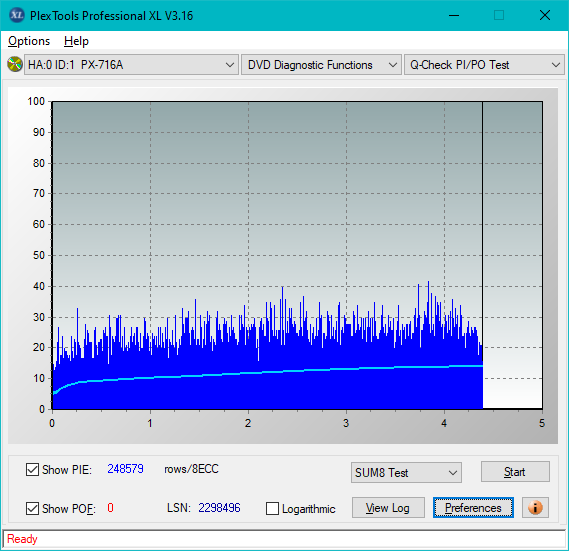Click the PIE count value 248579
Image resolution: width=569 pixels, height=551 pixels.
[x=126, y=469]
